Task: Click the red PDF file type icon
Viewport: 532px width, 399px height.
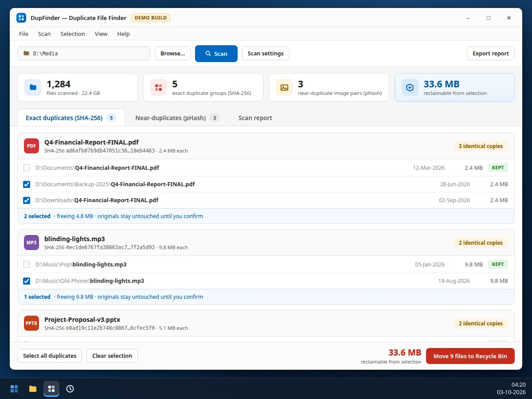Action: pyautogui.click(x=31, y=146)
